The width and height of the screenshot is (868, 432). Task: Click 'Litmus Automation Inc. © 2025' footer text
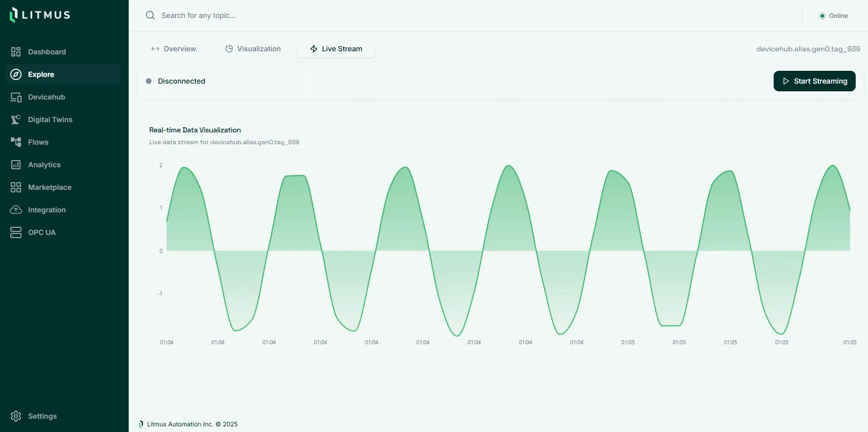tap(192, 424)
